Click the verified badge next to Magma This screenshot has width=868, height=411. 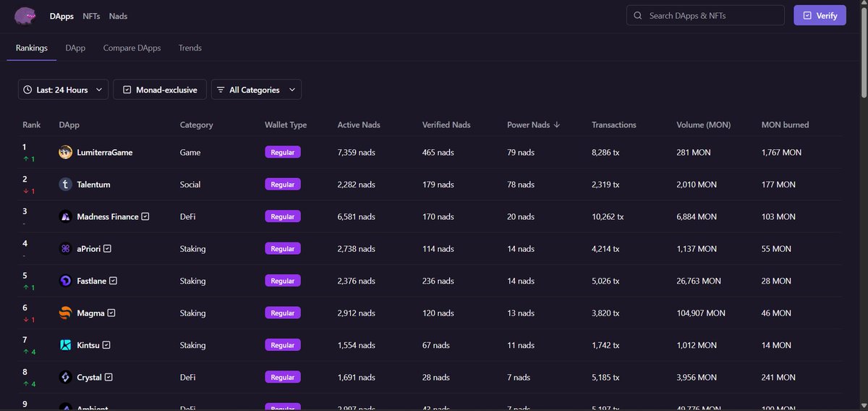111,313
